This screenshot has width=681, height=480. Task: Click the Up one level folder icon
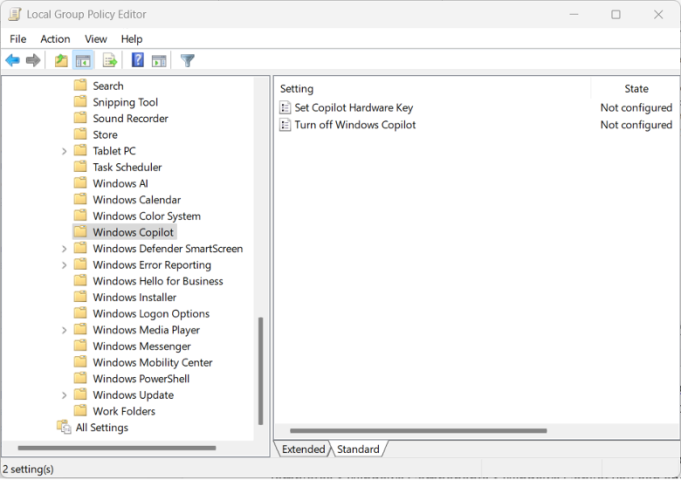[61, 61]
